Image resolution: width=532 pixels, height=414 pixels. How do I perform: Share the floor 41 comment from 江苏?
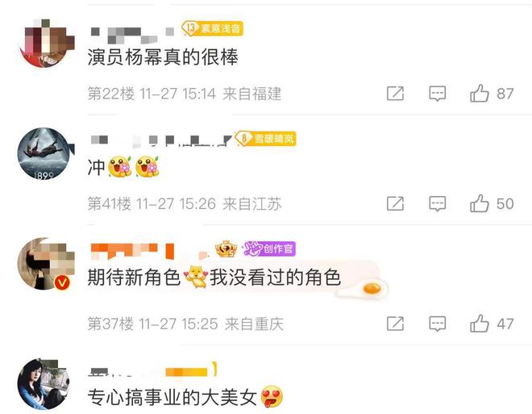395,203
